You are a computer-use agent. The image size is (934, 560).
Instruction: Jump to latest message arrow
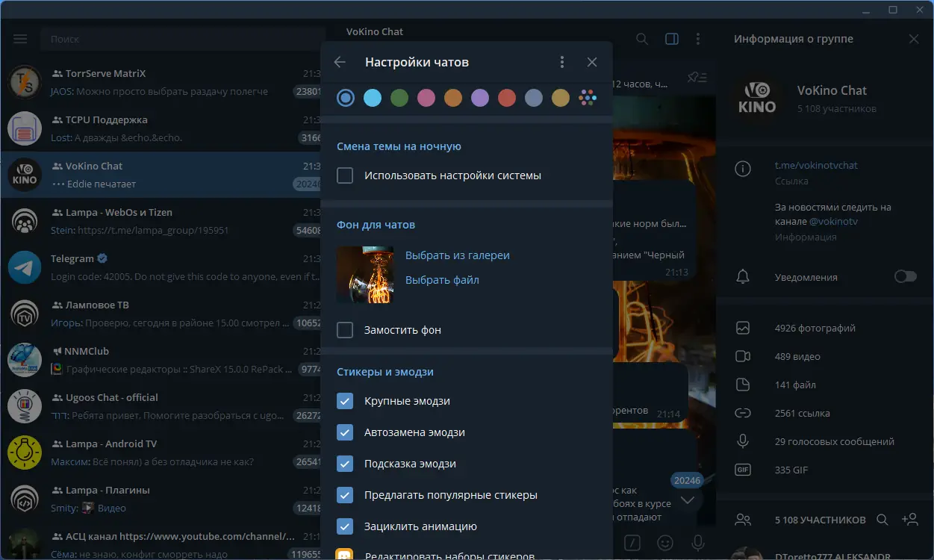[x=688, y=500]
